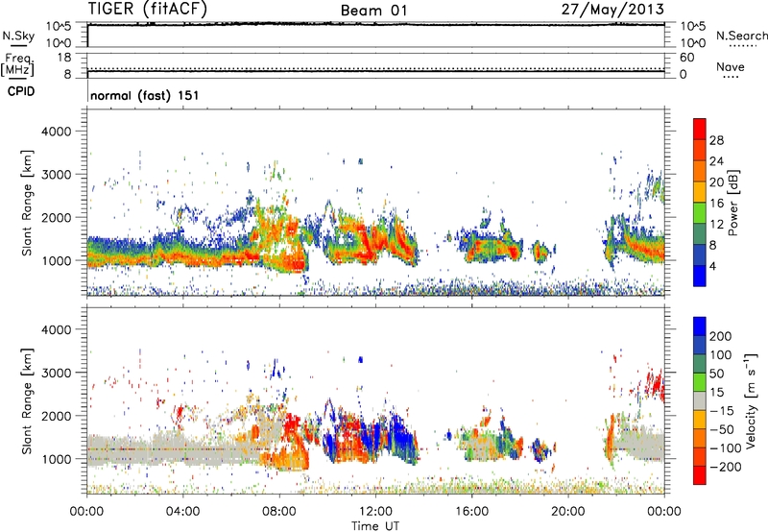Click '3000' on the velocity plot axis
The height and width of the screenshot is (532, 768).
click(x=56, y=373)
